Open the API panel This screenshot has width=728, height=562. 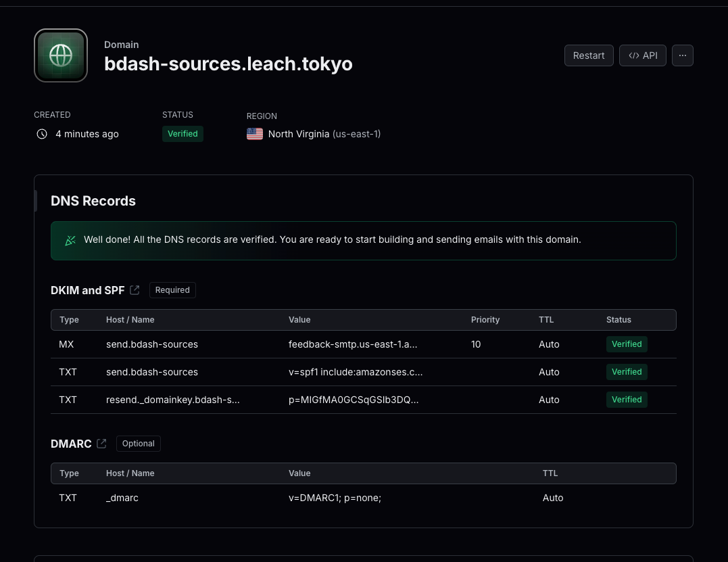coord(642,55)
